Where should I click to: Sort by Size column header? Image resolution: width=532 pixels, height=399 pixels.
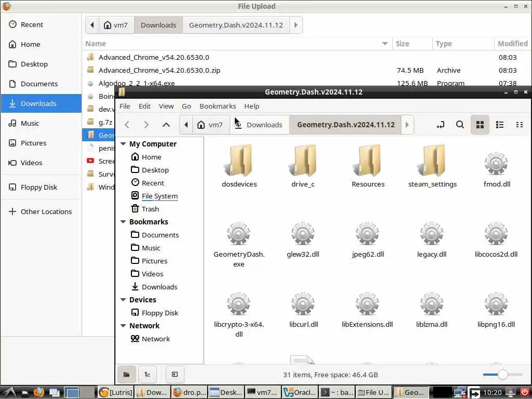(412, 44)
